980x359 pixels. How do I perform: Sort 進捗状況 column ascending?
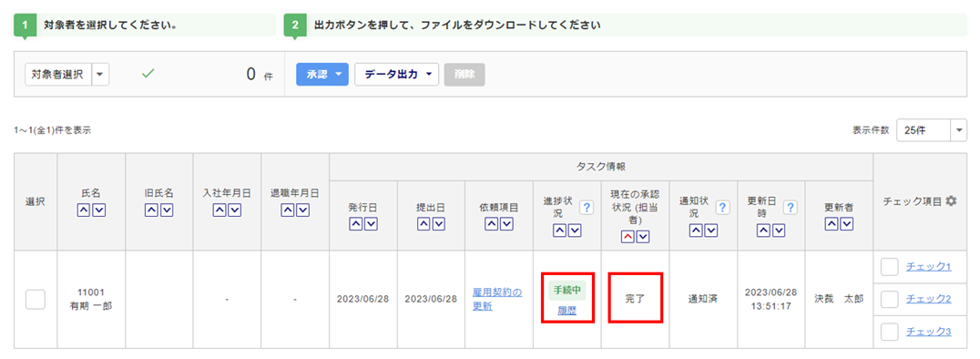[x=560, y=231]
